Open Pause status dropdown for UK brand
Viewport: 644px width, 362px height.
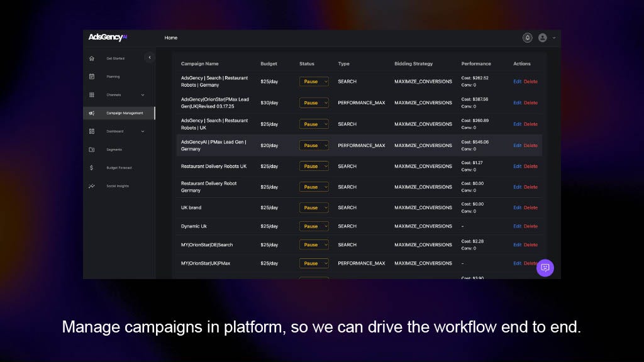[314, 207]
